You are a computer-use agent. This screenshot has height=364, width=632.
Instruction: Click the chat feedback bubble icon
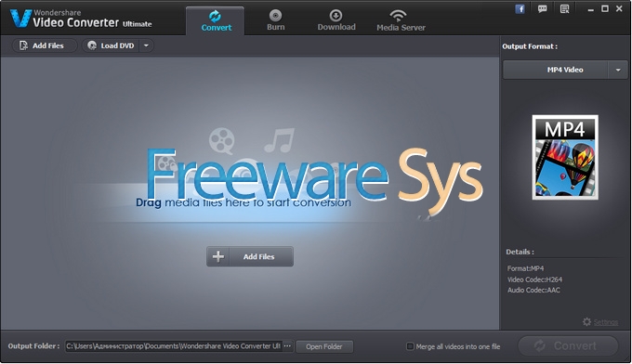tap(543, 9)
